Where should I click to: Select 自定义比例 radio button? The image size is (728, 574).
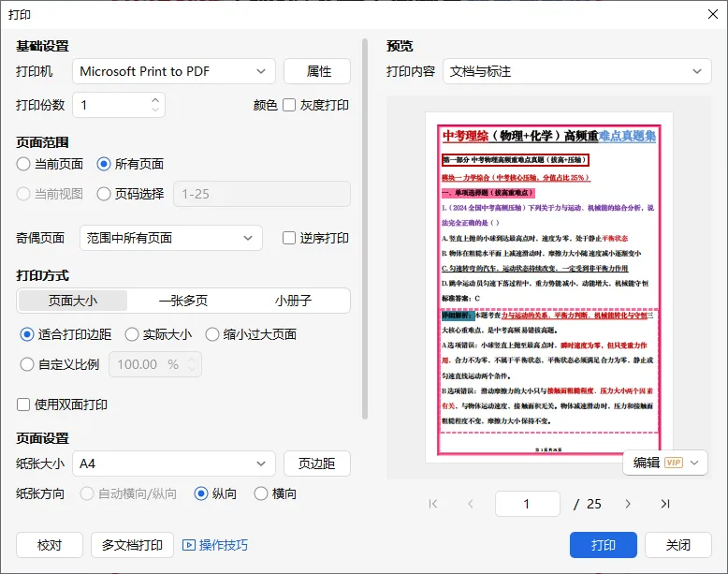click(27, 364)
